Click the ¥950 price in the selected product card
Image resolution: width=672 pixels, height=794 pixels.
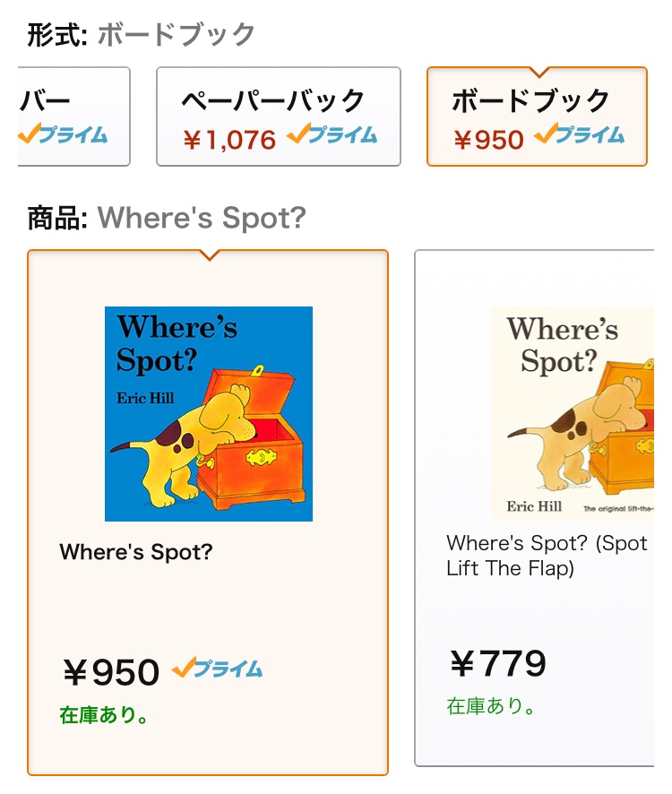(x=111, y=672)
